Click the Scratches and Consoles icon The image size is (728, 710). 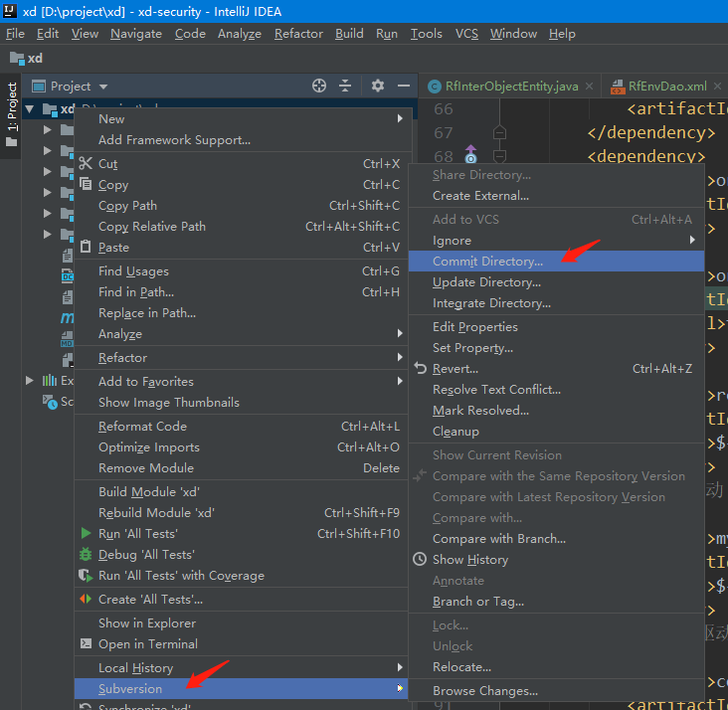pos(50,401)
